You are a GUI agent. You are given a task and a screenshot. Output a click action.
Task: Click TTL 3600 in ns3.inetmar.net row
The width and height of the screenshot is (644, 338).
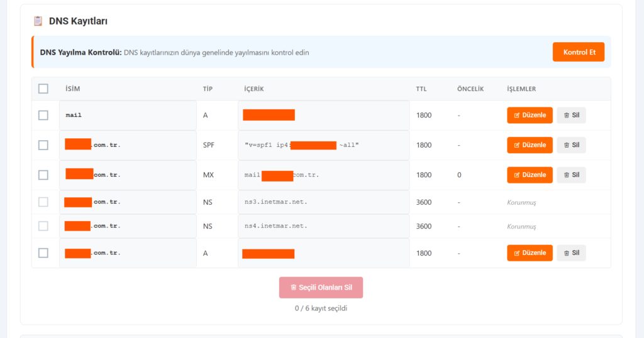[424, 202]
